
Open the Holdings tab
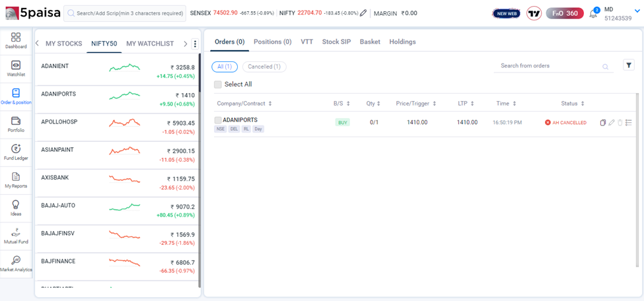pyautogui.click(x=402, y=42)
